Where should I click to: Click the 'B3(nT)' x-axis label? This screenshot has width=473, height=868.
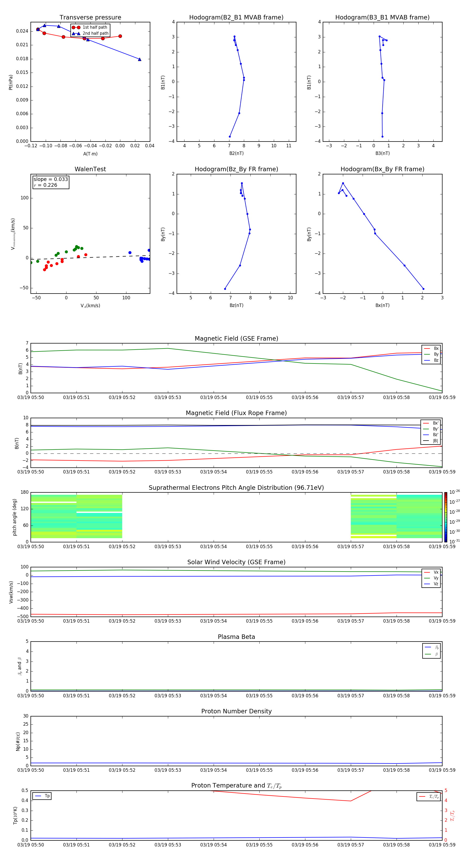(382, 153)
